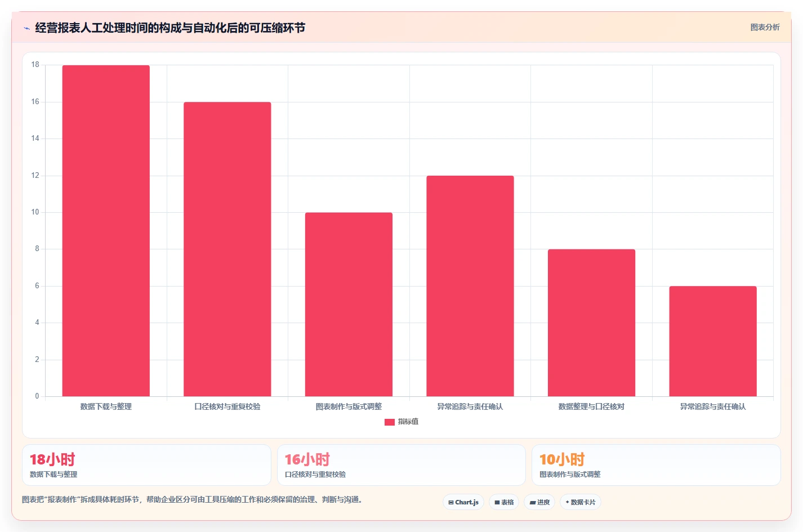Click the footer description starting 图表把

click(x=194, y=499)
